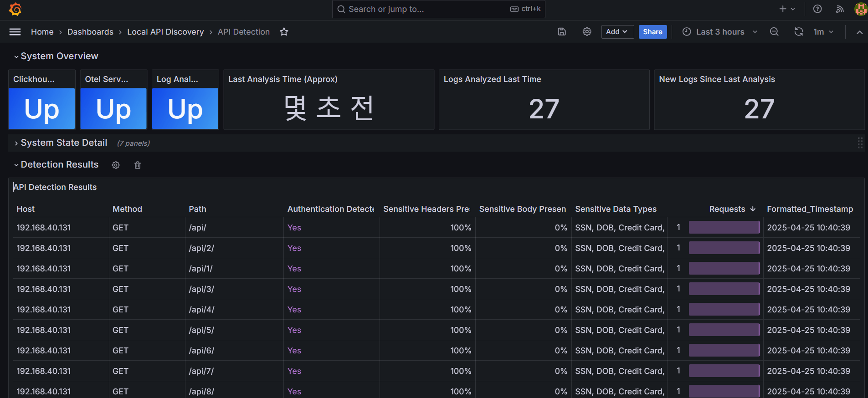The height and width of the screenshot is (398, 868).
Task: Collapse the top toolbar with the chevron-up icon
Action: tap(859, 32)
